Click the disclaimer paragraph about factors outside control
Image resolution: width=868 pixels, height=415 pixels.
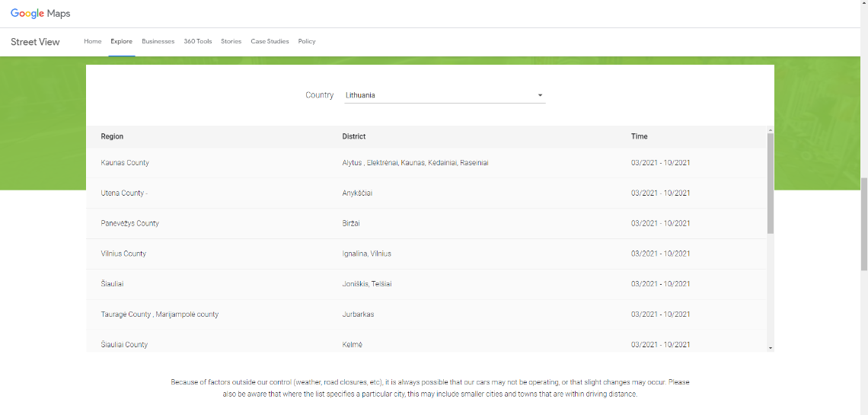430,388
